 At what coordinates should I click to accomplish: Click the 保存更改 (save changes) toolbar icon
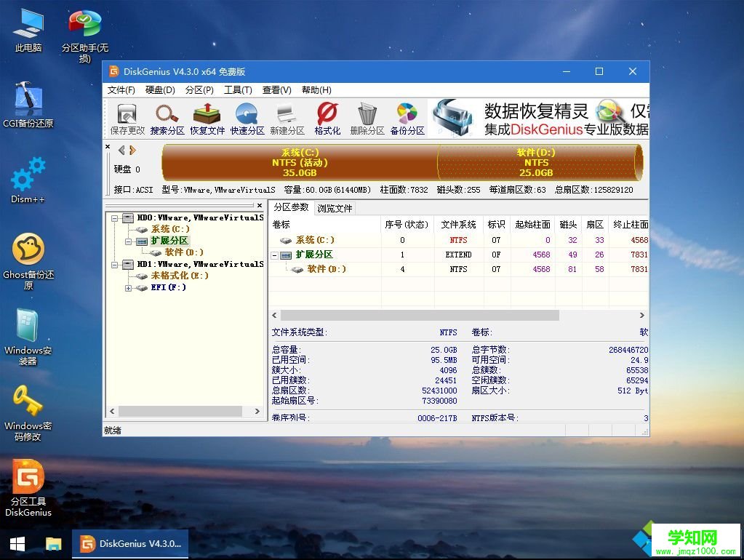(125, 118)
